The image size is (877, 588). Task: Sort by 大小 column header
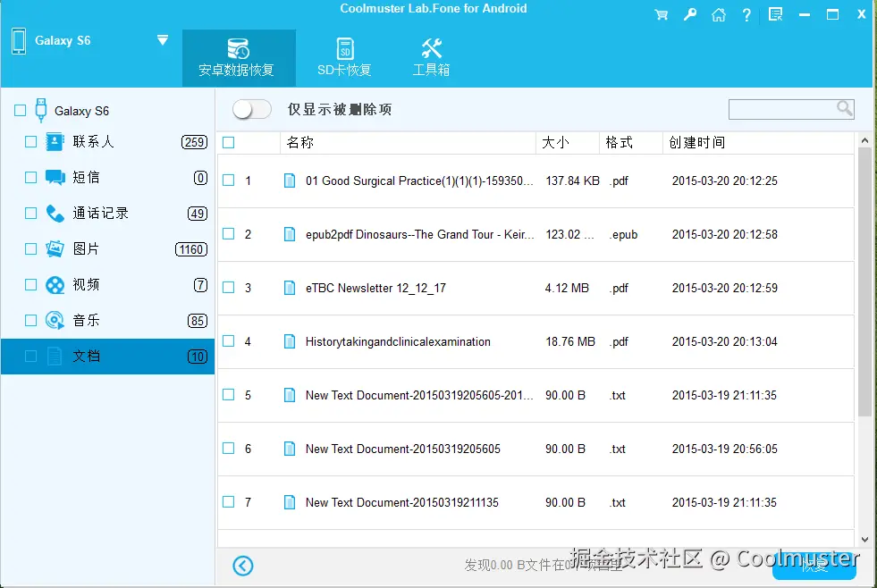[x=568, y=142]
